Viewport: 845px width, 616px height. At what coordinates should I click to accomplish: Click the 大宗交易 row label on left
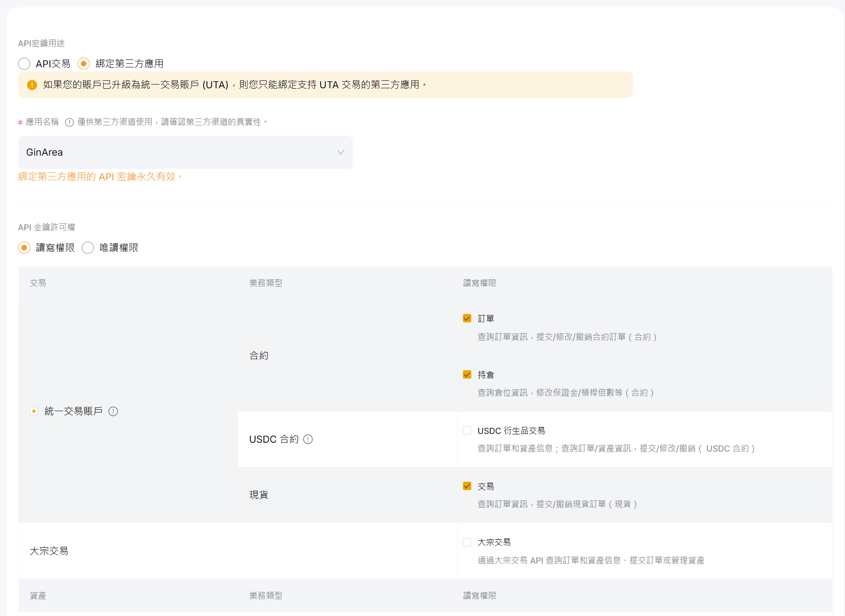[49, 551]
